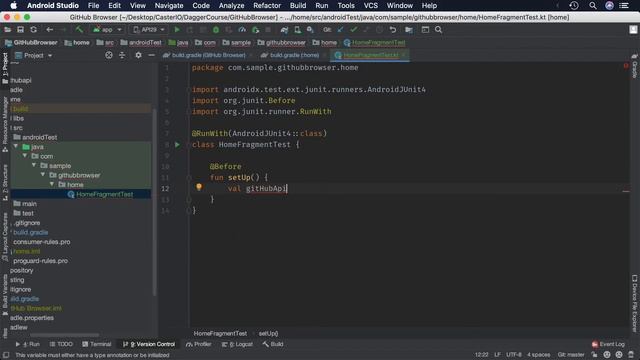640x360 pixels.
Task: Run HomeFragmentTest via gutter play icon
Action: tap(177, 144)
